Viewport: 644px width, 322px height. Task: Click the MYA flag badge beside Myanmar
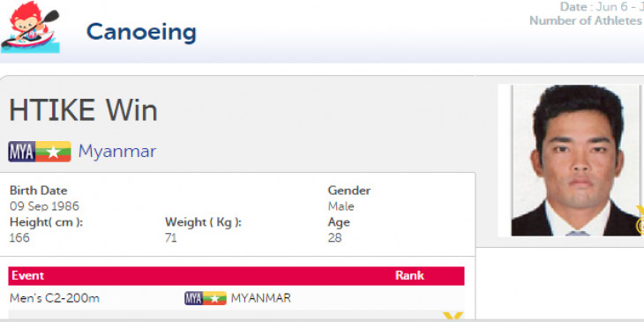(40, 152)
